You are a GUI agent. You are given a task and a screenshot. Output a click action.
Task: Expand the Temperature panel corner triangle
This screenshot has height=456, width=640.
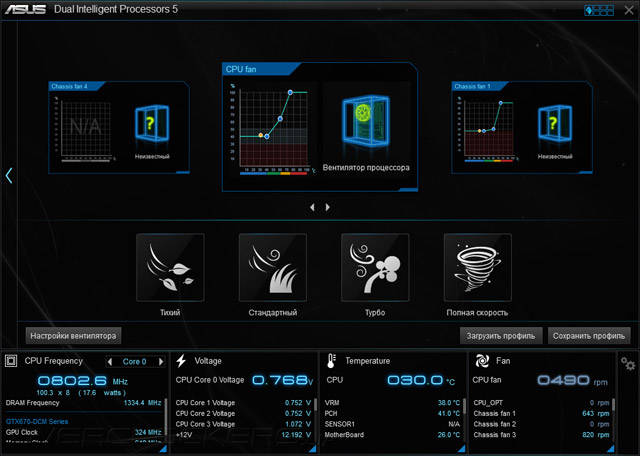(x=462, y=449)
